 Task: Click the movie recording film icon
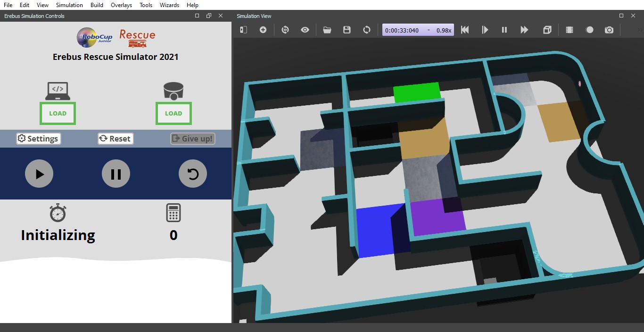coord(570,30)
